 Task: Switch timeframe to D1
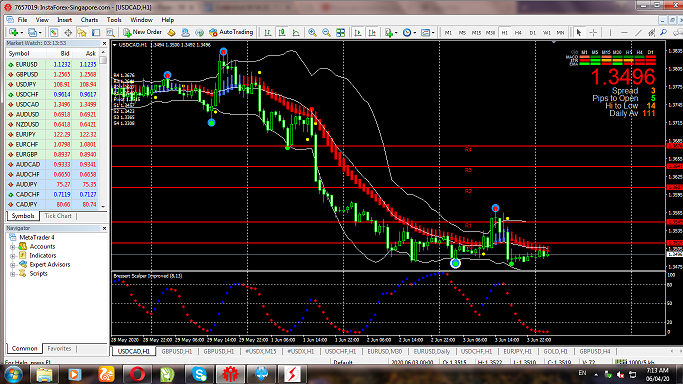click(x=532, y=33)
